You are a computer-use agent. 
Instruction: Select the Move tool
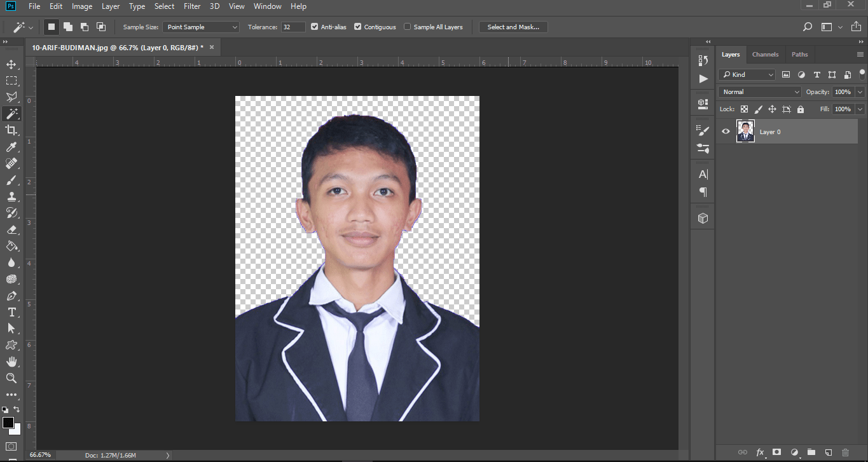coord(12,64)
